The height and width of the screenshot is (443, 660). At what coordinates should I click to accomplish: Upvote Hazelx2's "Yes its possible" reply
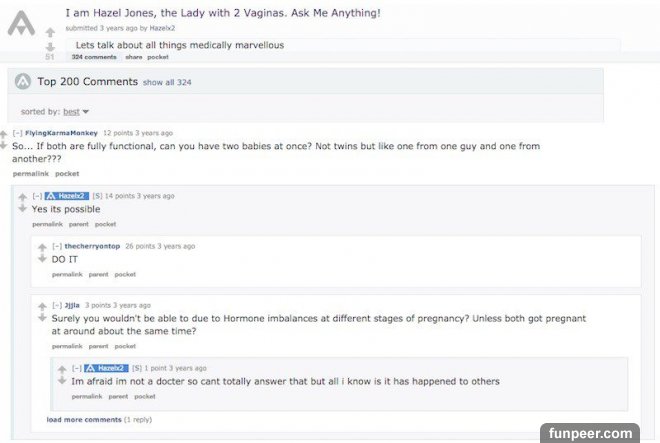click(x=23, y=197)
